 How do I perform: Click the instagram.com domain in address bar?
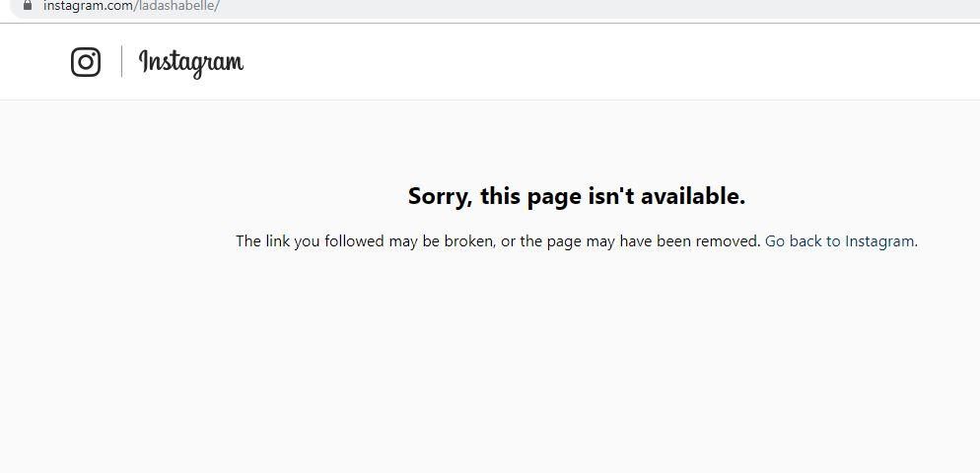tap(88, 6)
